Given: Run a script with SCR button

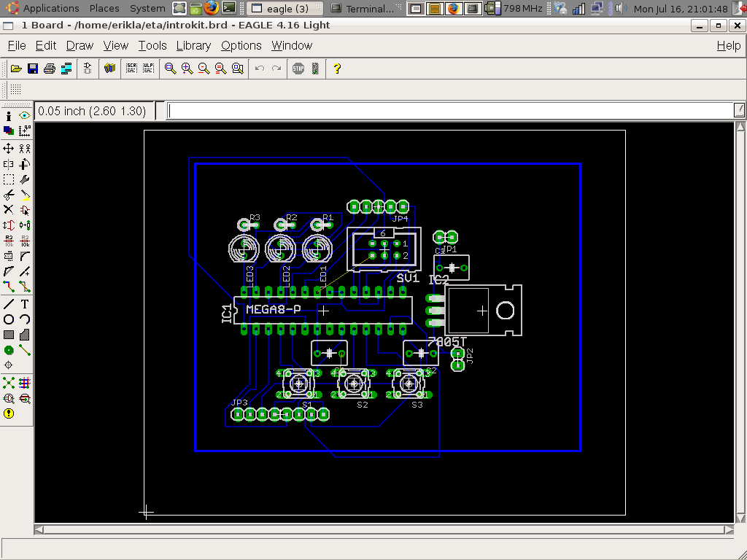Looking at the screenshot, I should [131, 69].
